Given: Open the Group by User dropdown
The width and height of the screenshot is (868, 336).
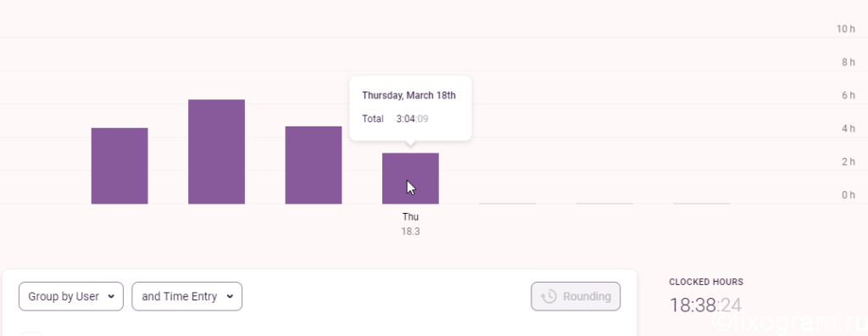Looking at the screenshot, I should [x=71, y=297].
